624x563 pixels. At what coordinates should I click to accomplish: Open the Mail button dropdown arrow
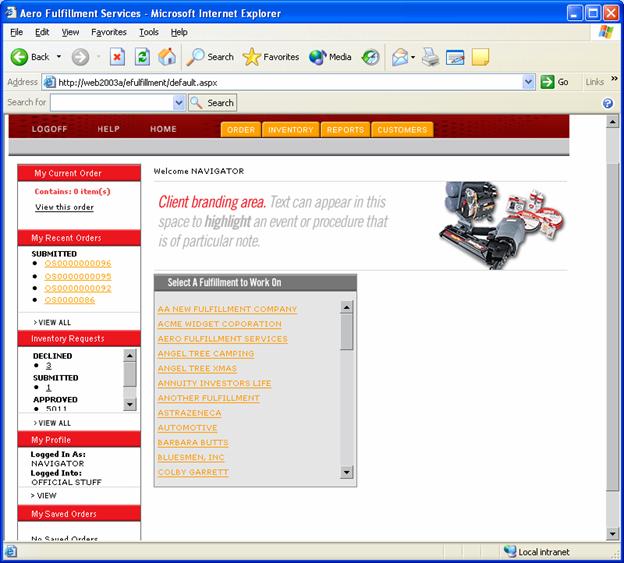(413, 57)
